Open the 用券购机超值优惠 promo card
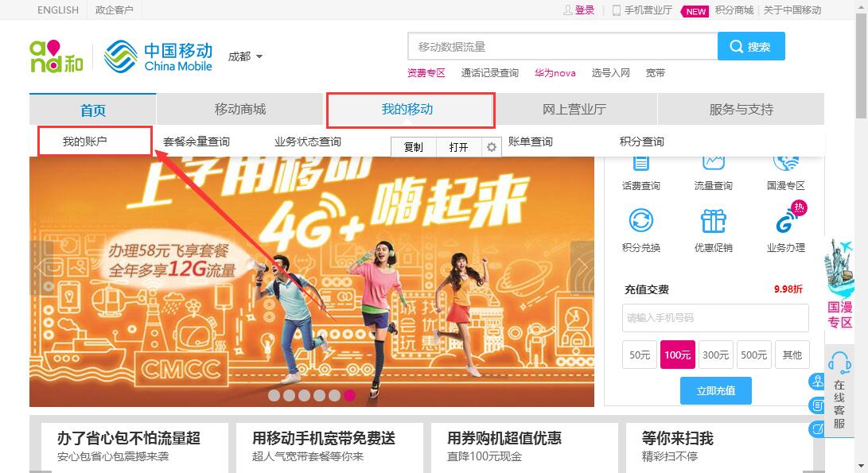Viewport: 868px width, 473px height. [524, 448]
